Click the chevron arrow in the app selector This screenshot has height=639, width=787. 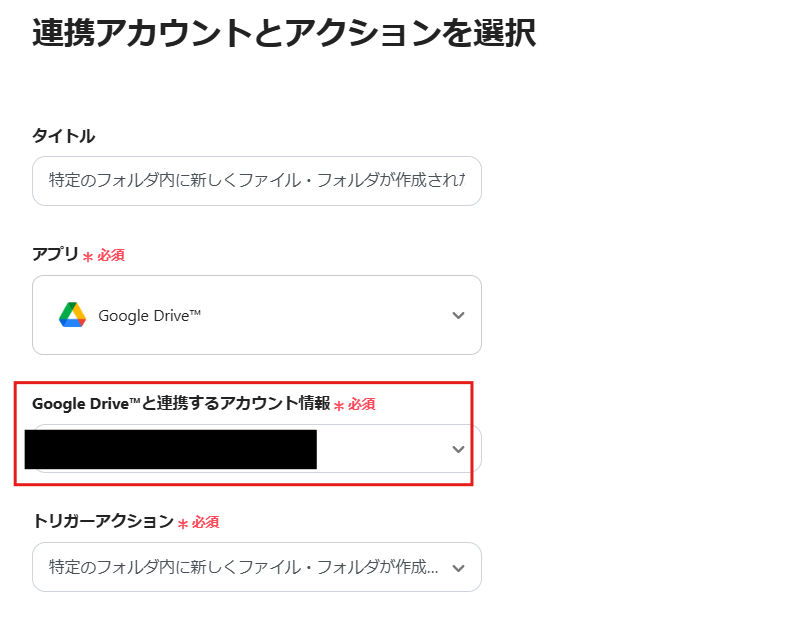pos(458,315)
